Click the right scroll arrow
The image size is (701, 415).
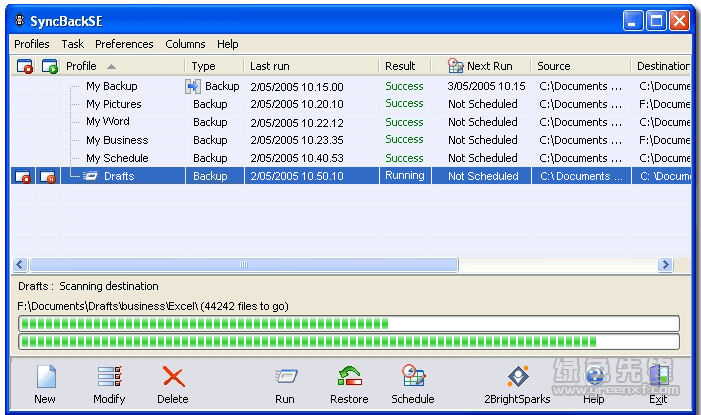click(665, 265)
